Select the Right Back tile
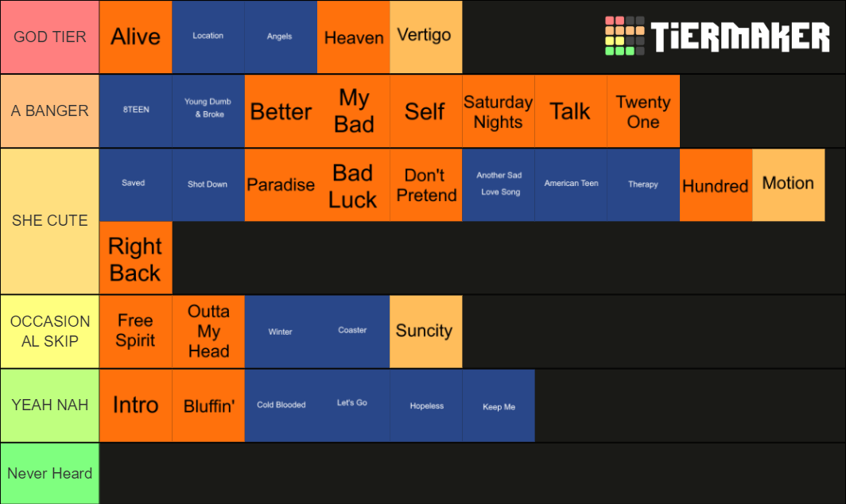Screen dimensions: 846x504 click(x=135, y=258)
